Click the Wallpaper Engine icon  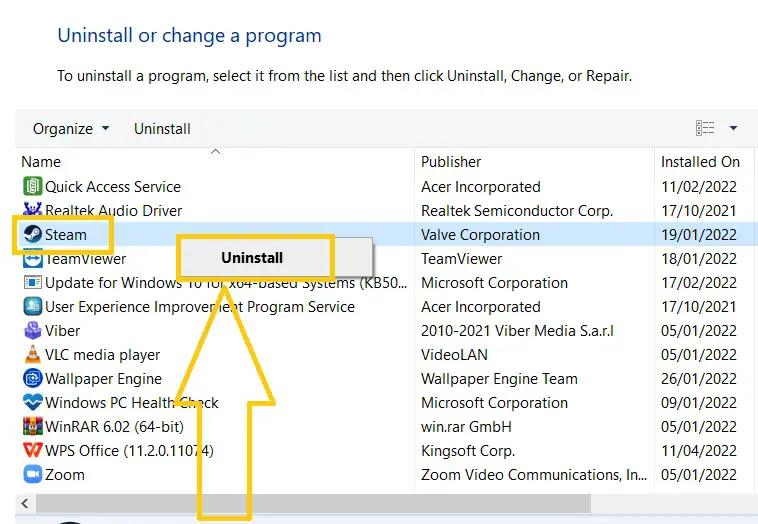(x=32, y=378)
